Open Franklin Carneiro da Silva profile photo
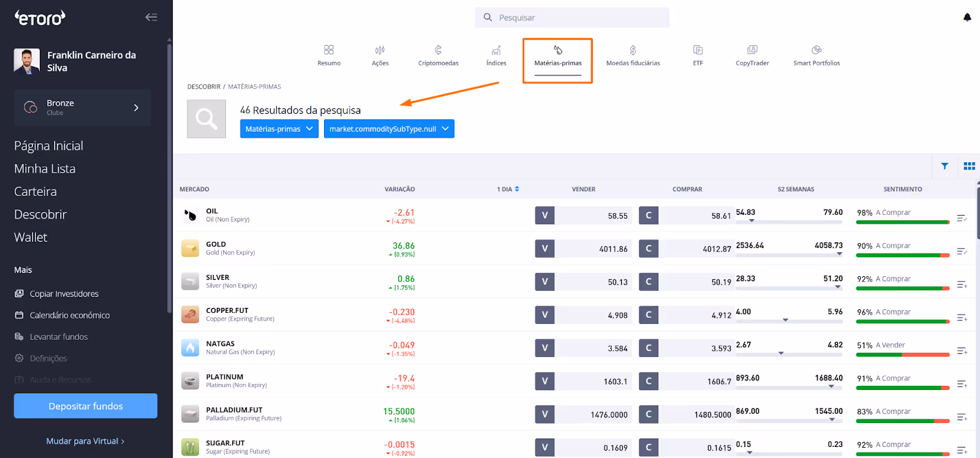Screen dimensions: 980x458 27,61
